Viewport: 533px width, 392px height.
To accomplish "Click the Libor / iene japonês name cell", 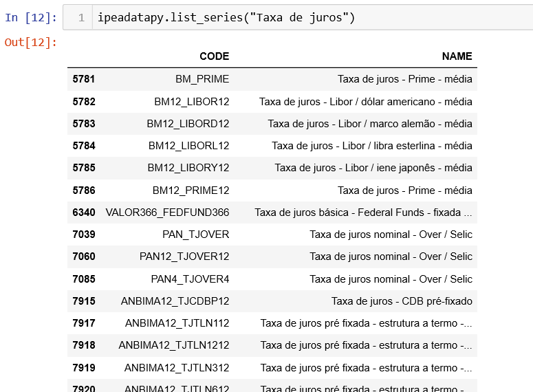I will pos(373,168).
